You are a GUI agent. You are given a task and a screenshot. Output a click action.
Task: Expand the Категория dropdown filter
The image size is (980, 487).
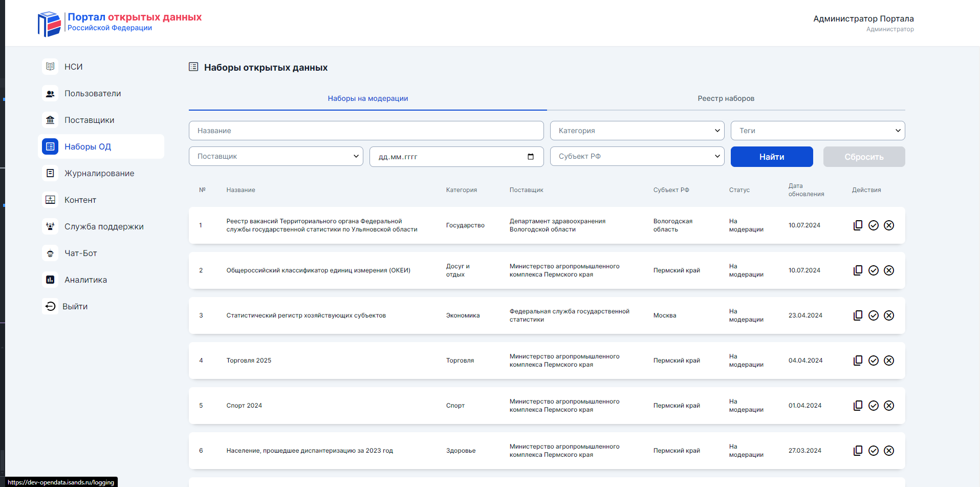637,131
